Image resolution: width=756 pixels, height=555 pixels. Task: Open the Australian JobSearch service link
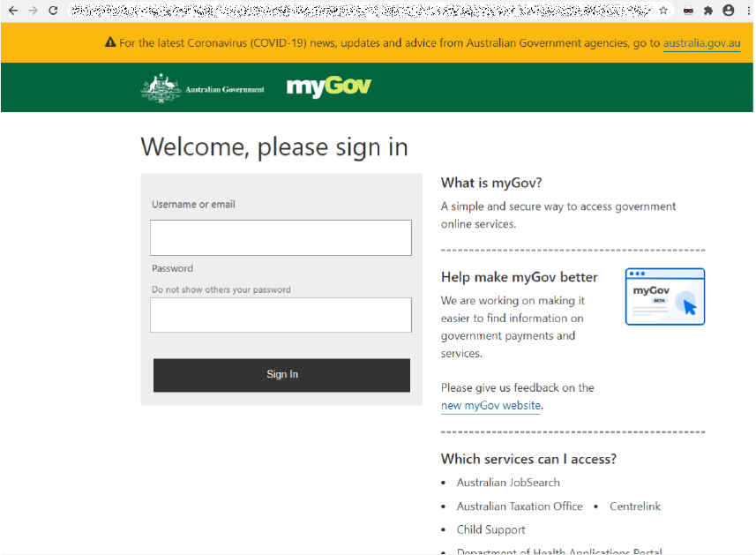(508, 482)
